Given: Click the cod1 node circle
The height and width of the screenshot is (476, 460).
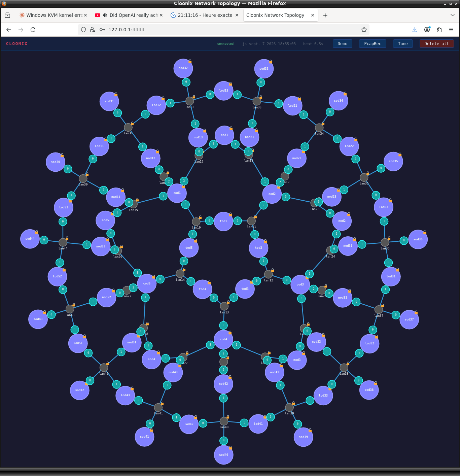Looking at the screenshot, I should coord(177,193).
